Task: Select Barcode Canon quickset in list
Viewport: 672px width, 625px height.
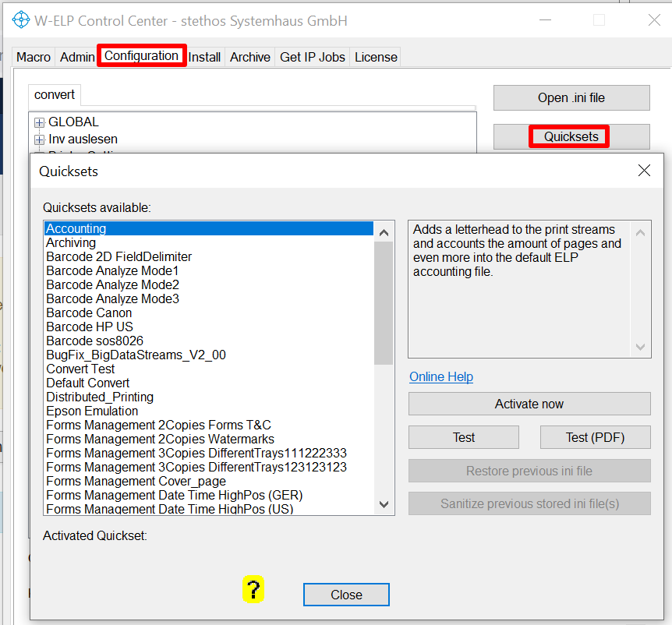Action: coord(89,312)
